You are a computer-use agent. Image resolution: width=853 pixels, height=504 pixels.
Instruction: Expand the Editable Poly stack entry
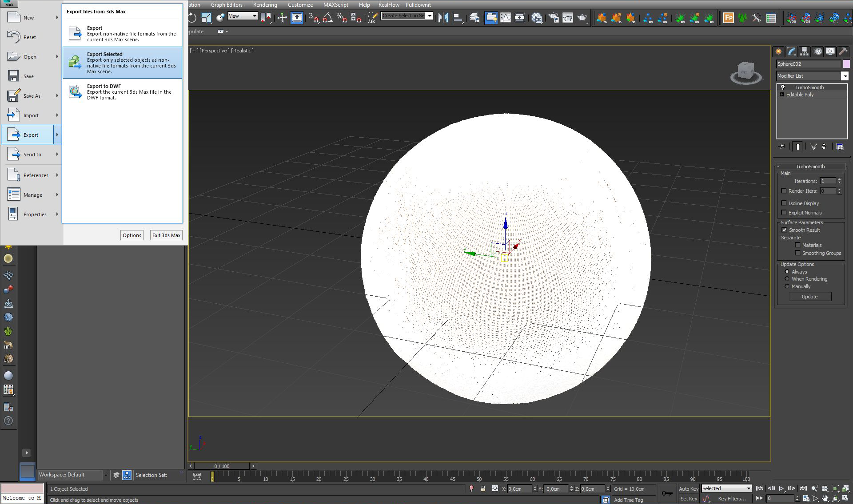(782, 95)
